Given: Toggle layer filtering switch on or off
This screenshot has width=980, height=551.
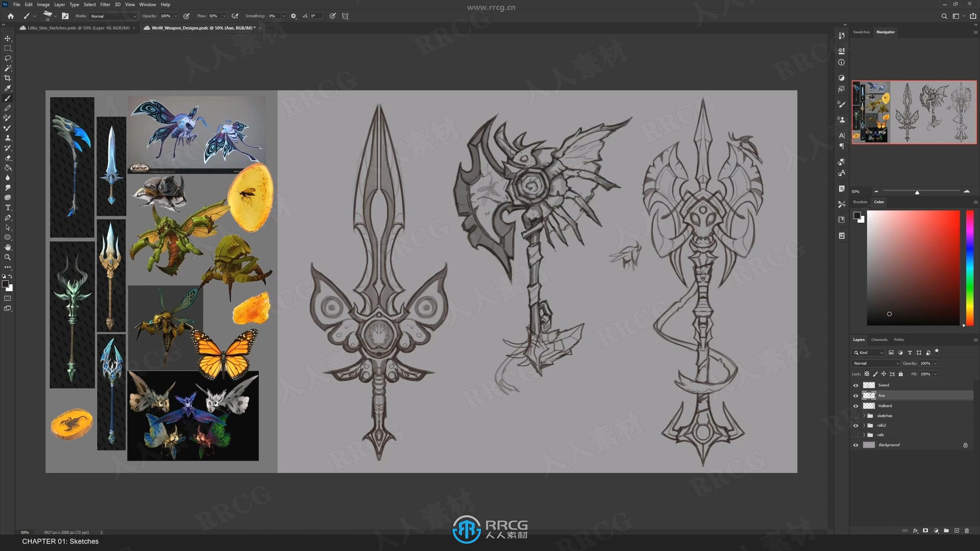Looking at the screenshot, I should [937, 352].
